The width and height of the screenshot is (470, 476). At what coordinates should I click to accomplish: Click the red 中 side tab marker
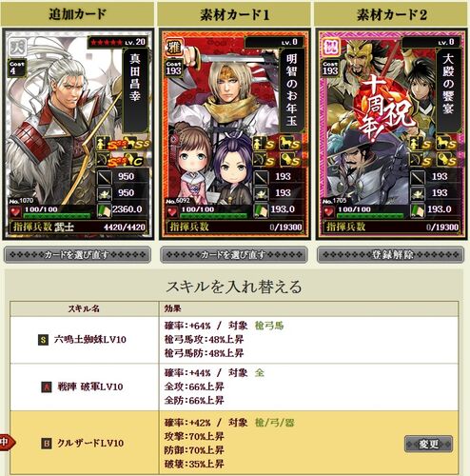[7, 442]
